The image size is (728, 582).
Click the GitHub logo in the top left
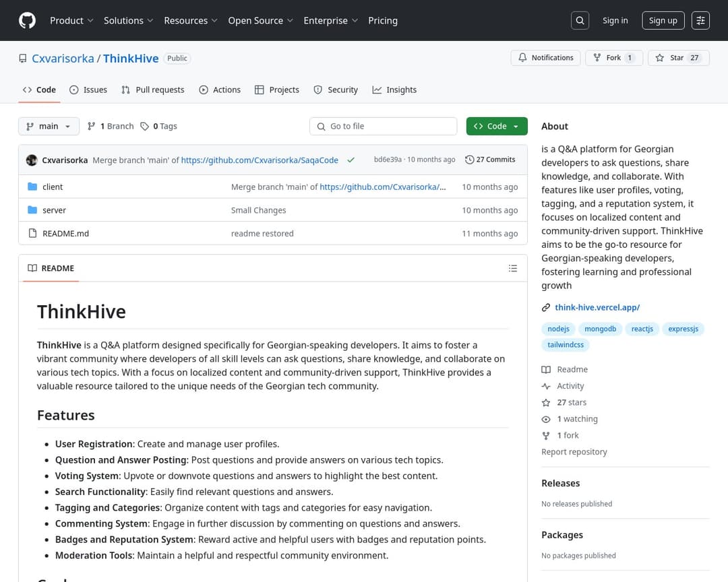pyautogui.click(x=27, y=20)
